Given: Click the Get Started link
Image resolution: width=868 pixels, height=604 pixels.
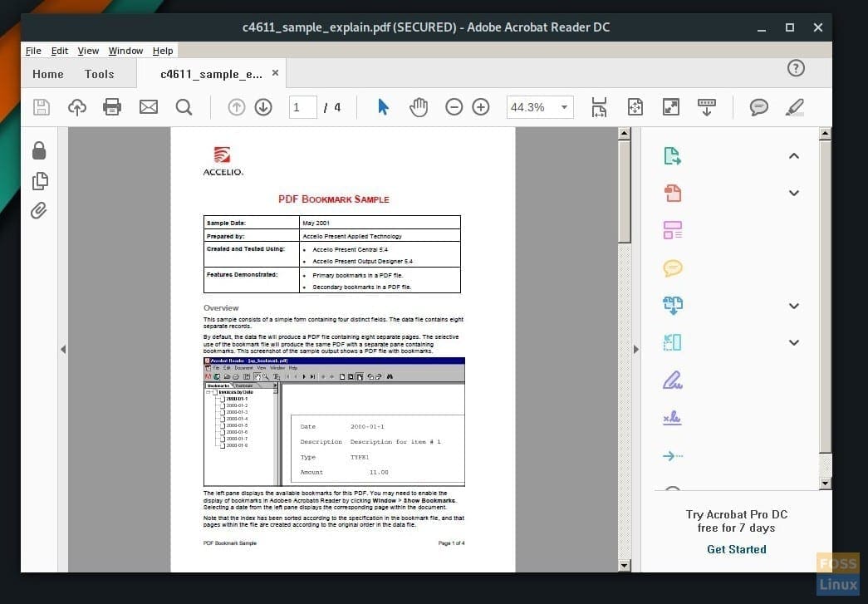Looking at the screenshot, I should pos(736,549).
